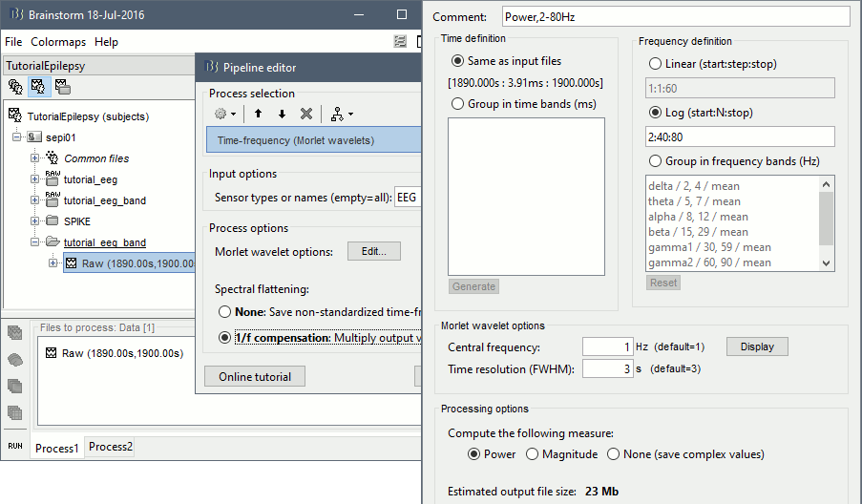Move selected process up in pipeline
This screenshot has width=862, height=504.
tap(258, 114)
